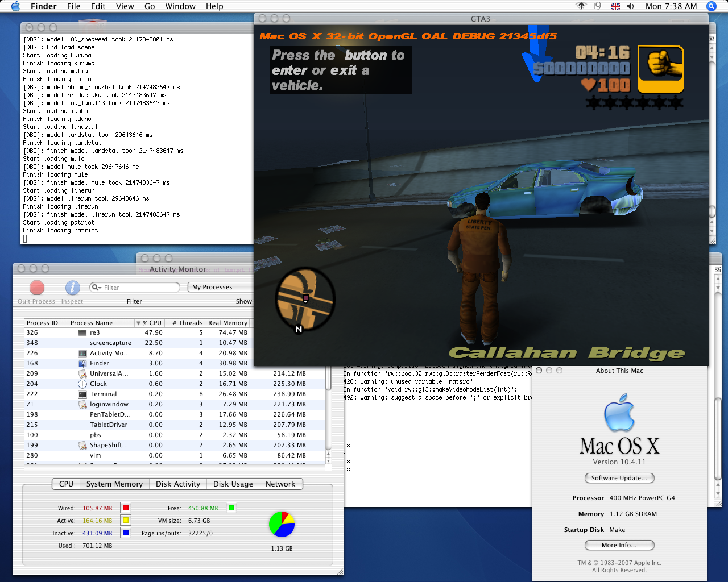The image size is (728, 582).
Task: Select the vim process row
Action: tap(175, 456)
